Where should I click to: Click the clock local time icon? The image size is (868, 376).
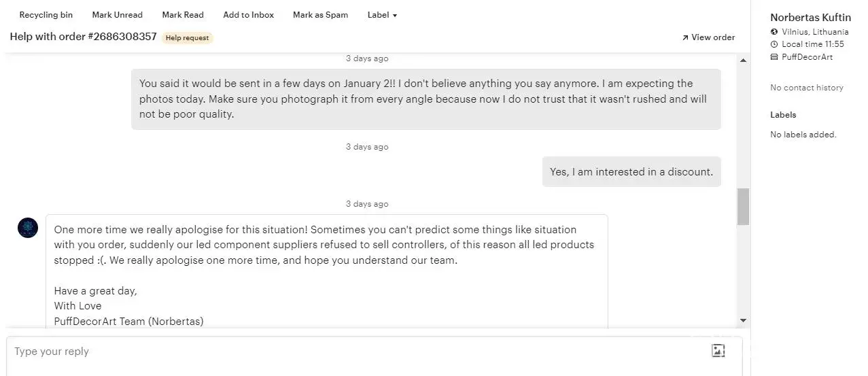tap(774, 44)
